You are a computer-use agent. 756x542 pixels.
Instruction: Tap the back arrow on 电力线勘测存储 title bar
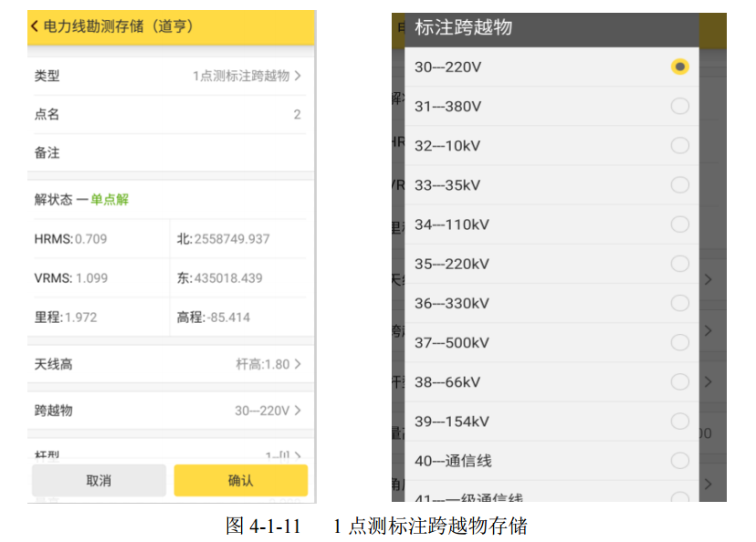pos(33,27)
